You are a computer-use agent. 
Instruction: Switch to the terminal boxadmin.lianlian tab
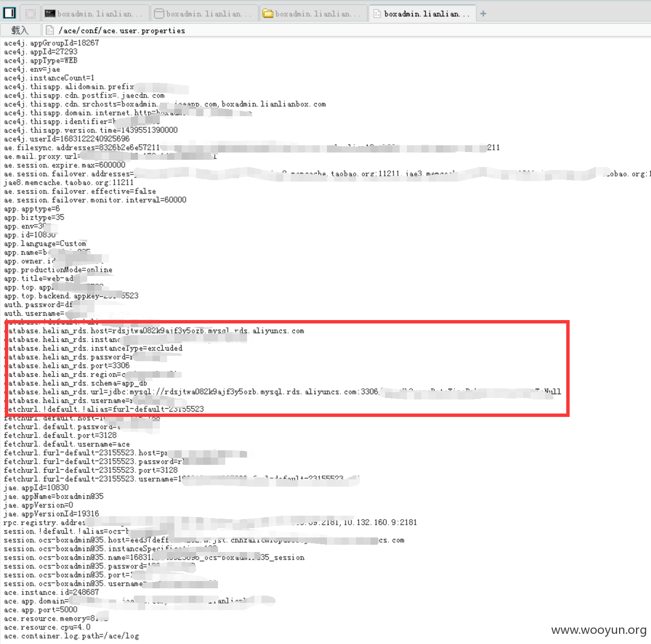point(95,14)
